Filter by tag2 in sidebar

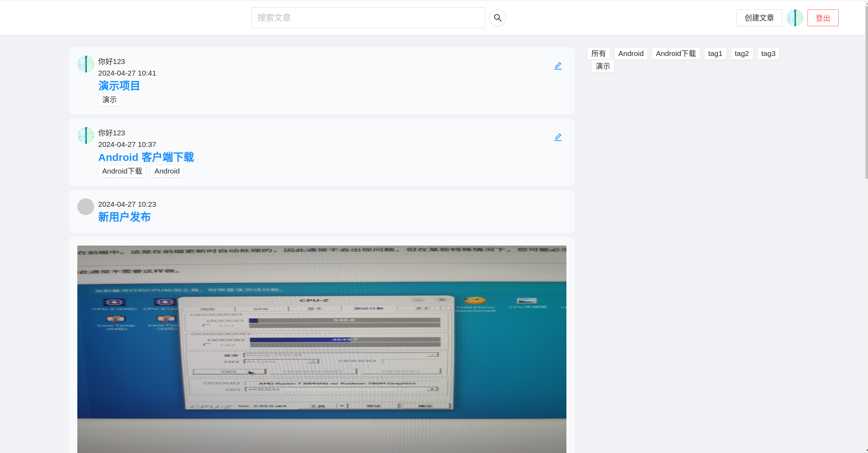pos(742,54)
